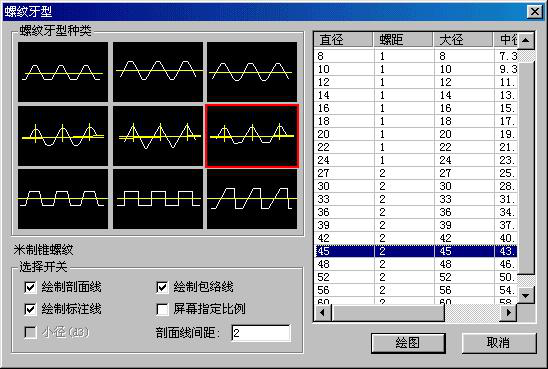This screenshot has height=369, width=548.
Task: Select the top-middle thread profile thumbnail
Action: [158, 72]
